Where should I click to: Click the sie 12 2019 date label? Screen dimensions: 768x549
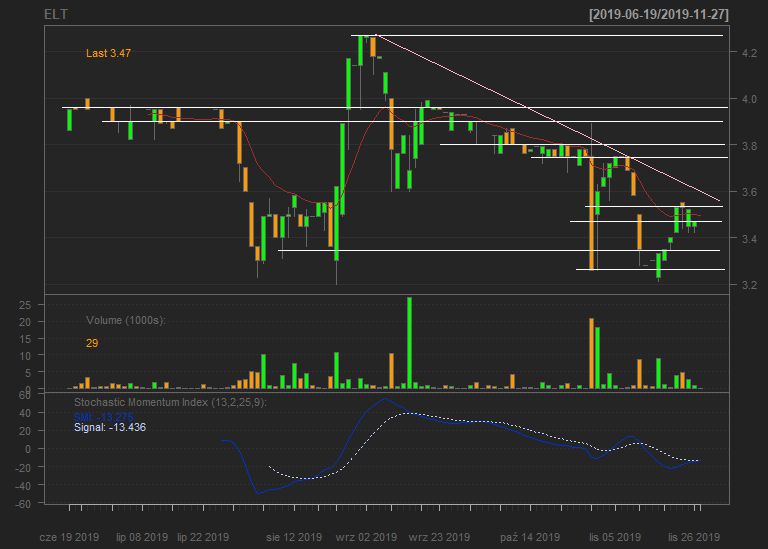pyautogui.click(x=294, y=537)
